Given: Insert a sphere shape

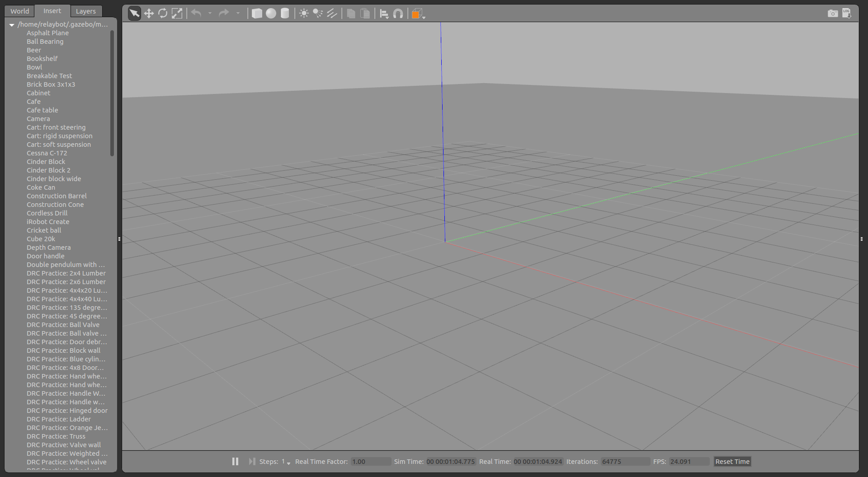Looking at the screenshot, I should pyautogui.click(x=271, y=14).
